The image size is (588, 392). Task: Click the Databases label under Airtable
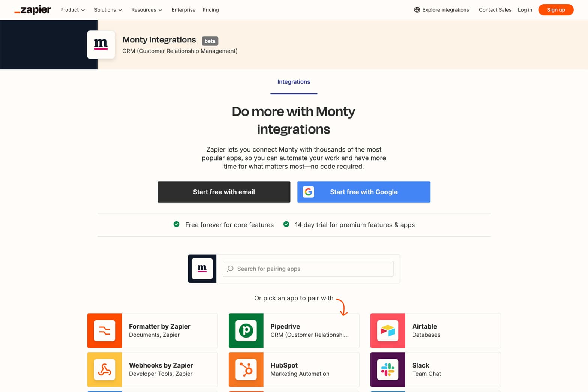(x=426, y=335)
